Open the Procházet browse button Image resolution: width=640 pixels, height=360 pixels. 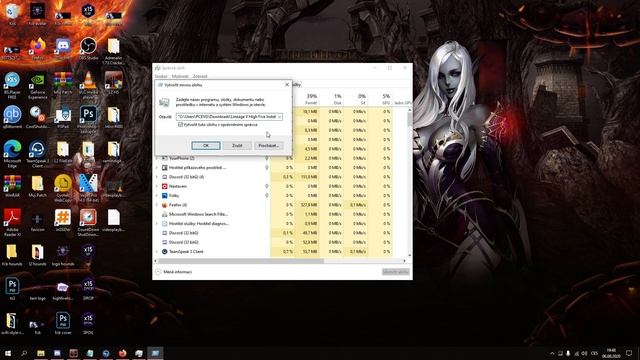tap(268, 145)
